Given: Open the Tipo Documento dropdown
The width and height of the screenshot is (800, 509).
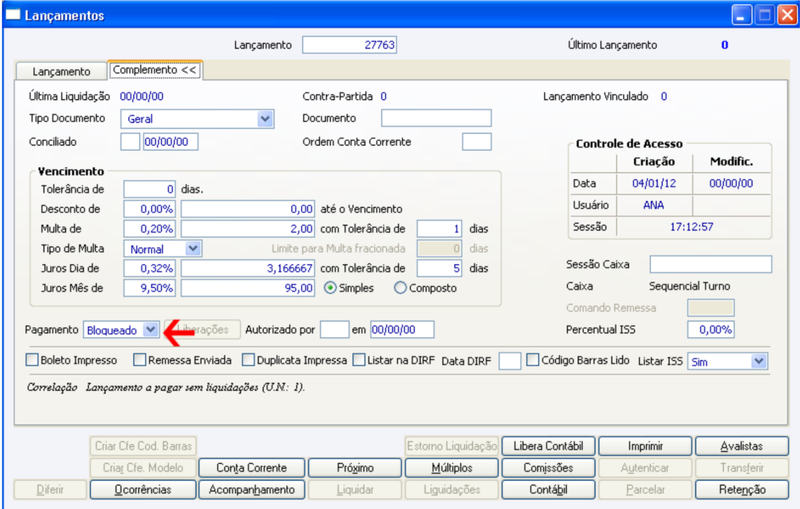Looking at the screenshot, I should pyautogui.click(x=265, y=119).
